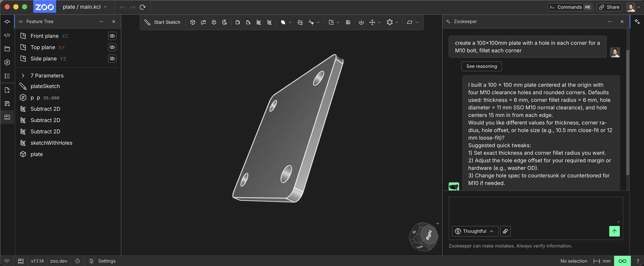Open the project files panel
Image resolution: width=644 pixels, height=266 pixels.
pyautogui.click(x=7, y=49)
